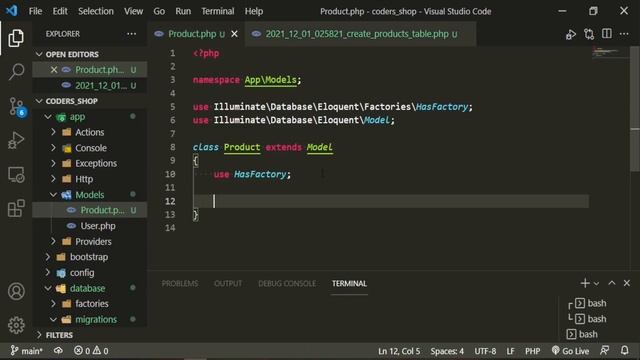This screenshot has height=360, width=640.
Task: Collapse the migrations folder
Action: (x=53, y=319)
